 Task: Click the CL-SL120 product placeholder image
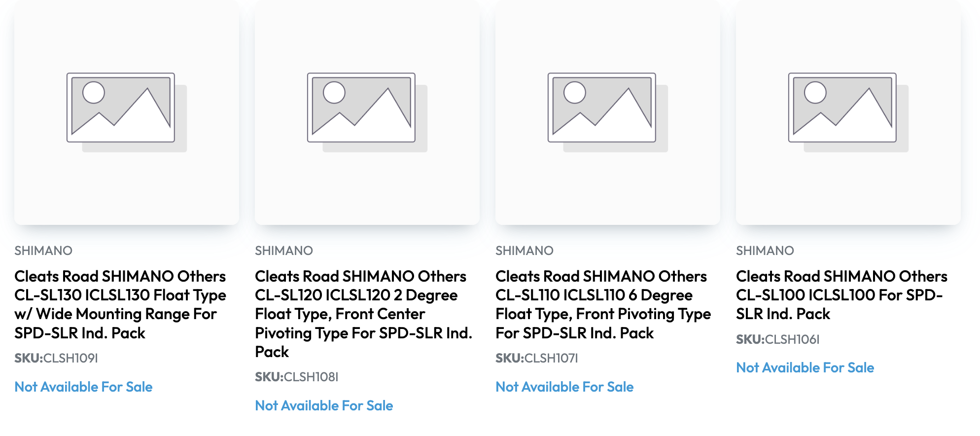coord(367,112)
